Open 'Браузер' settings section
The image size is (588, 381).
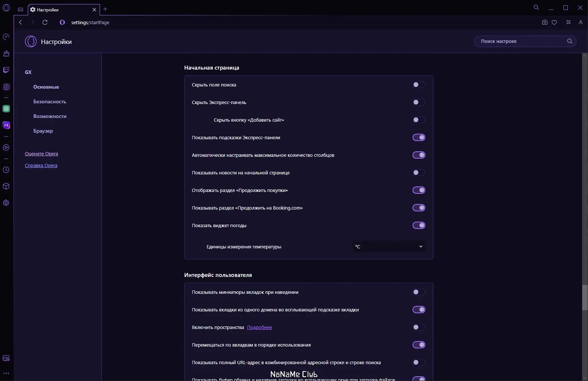(x=43, y=131)
